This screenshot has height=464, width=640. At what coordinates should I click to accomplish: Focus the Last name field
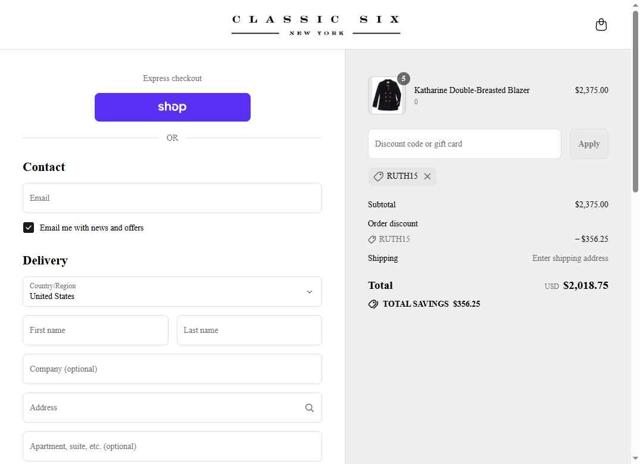[x=249, y=330]
